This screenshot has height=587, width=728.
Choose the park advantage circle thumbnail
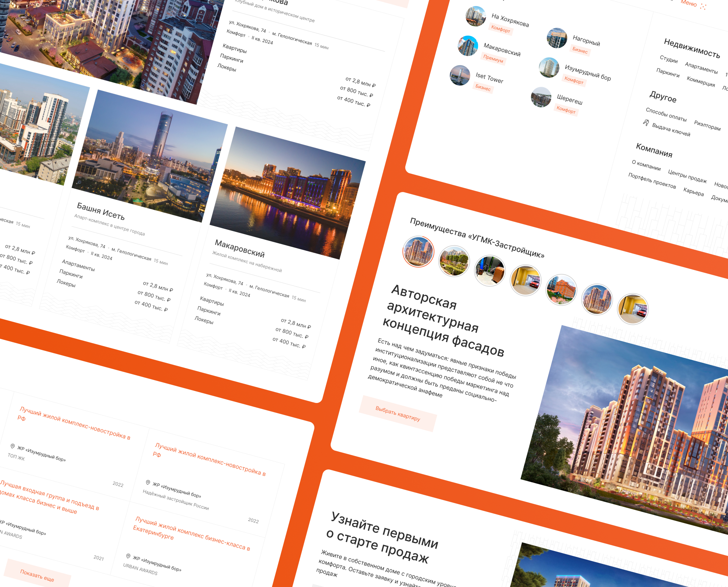[x=454, y=261]
